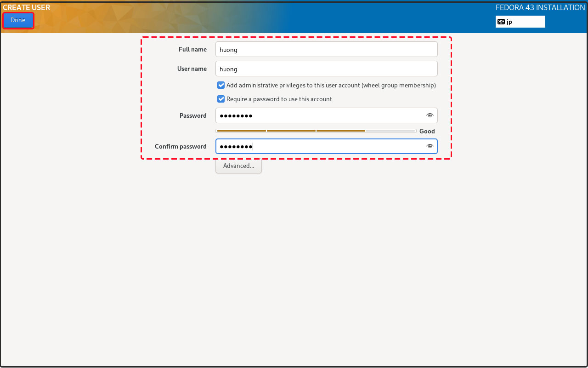Select the jp keyboard layout text
The height and width of the screenshot is (368, 588).
[x=509, y=22]
